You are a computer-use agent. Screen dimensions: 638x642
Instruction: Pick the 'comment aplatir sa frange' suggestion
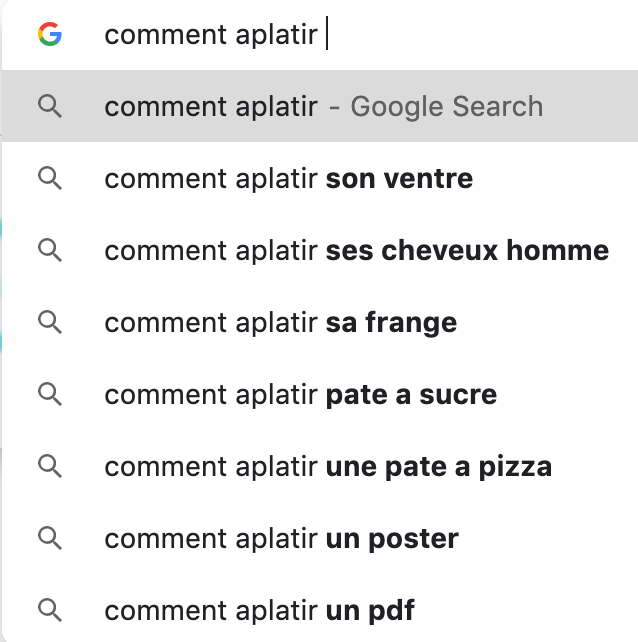(280, 323)
